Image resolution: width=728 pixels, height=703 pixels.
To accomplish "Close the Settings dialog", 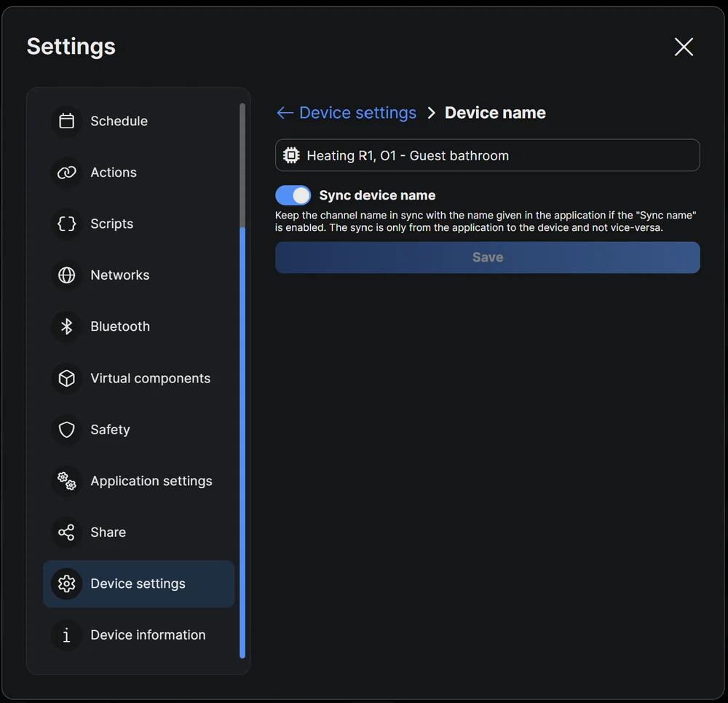I will (x=684, y=47).
